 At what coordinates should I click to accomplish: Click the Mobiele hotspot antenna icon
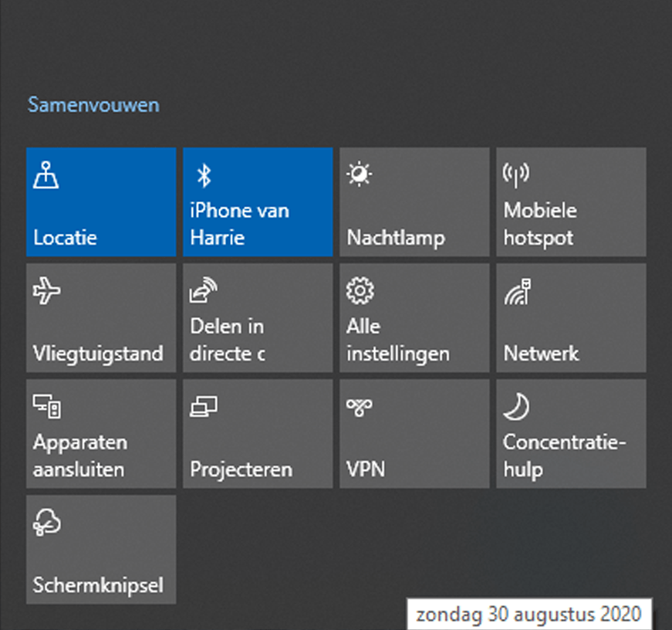tap(516, 175)
